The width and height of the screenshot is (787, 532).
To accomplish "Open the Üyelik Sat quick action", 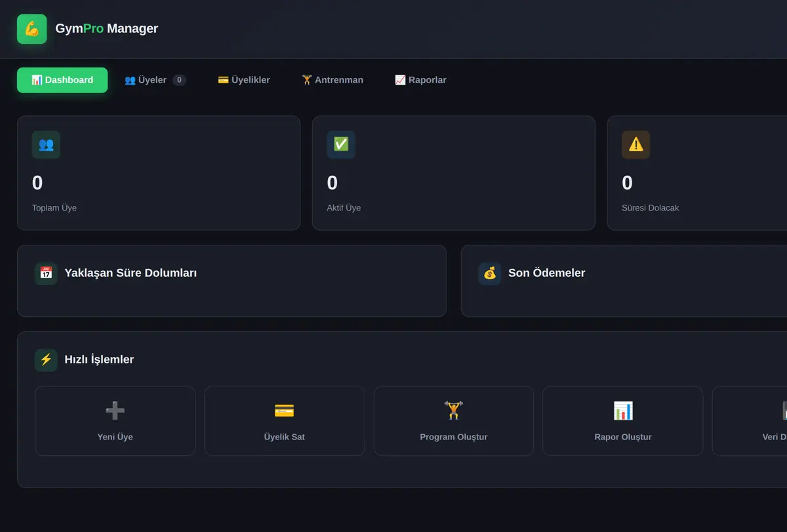I will [285, 420].
